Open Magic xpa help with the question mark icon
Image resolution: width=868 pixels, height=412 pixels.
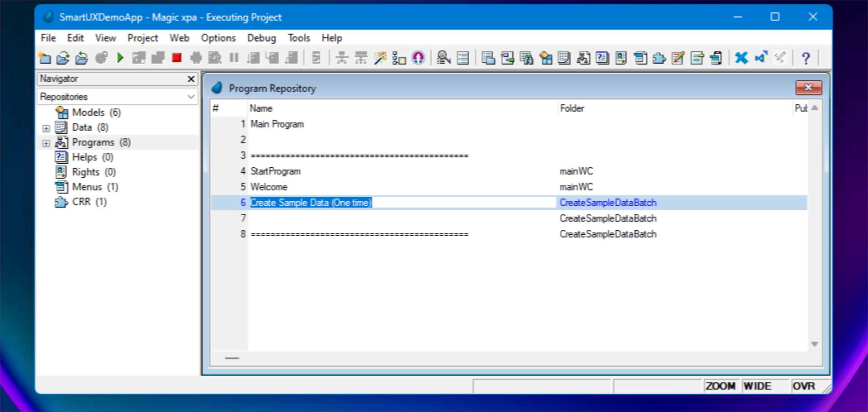click(x=805, y=58)
